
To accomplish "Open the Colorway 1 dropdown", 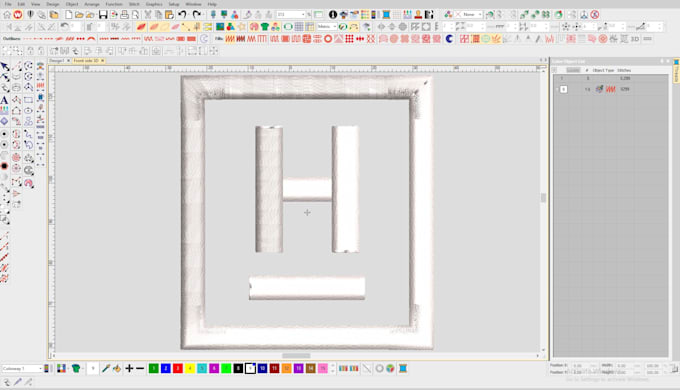I will pos(40,368).
